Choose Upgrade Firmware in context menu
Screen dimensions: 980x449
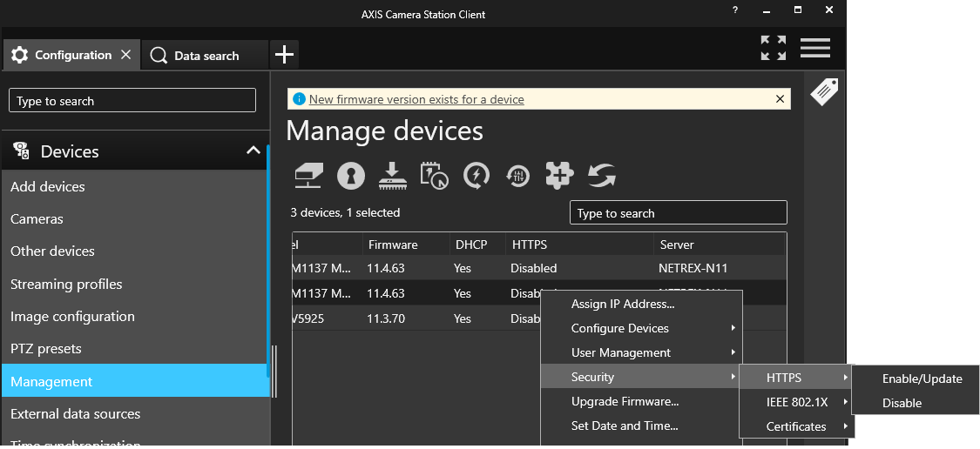[641, 401]
